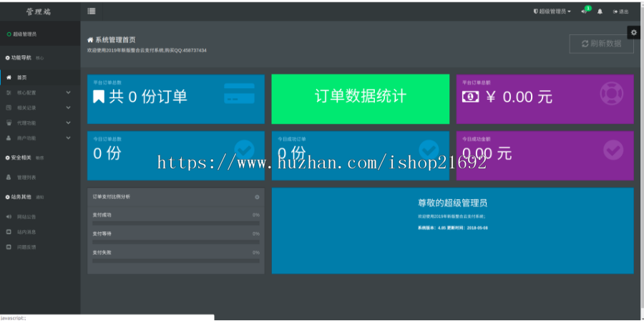Click the lifebuoy icon on 平台订单总额 card
This screenshot has width=644, height=321.
pos(612,93)
